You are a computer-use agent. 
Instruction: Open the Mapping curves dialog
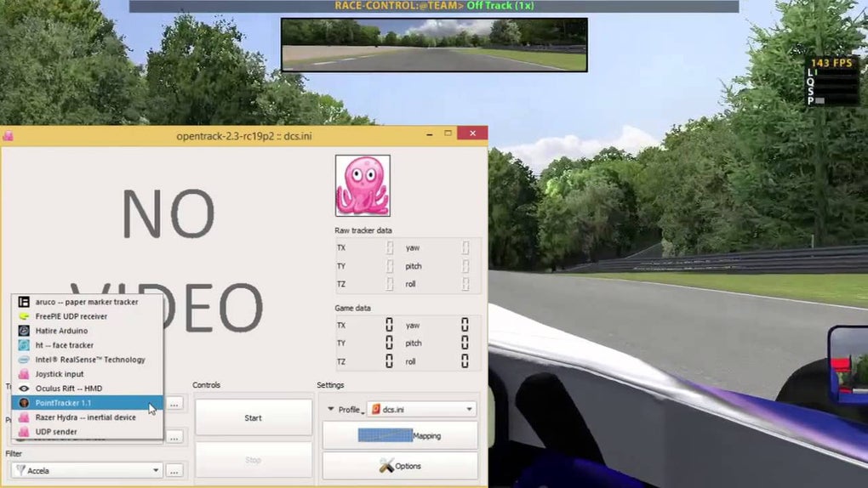(400, 436)
